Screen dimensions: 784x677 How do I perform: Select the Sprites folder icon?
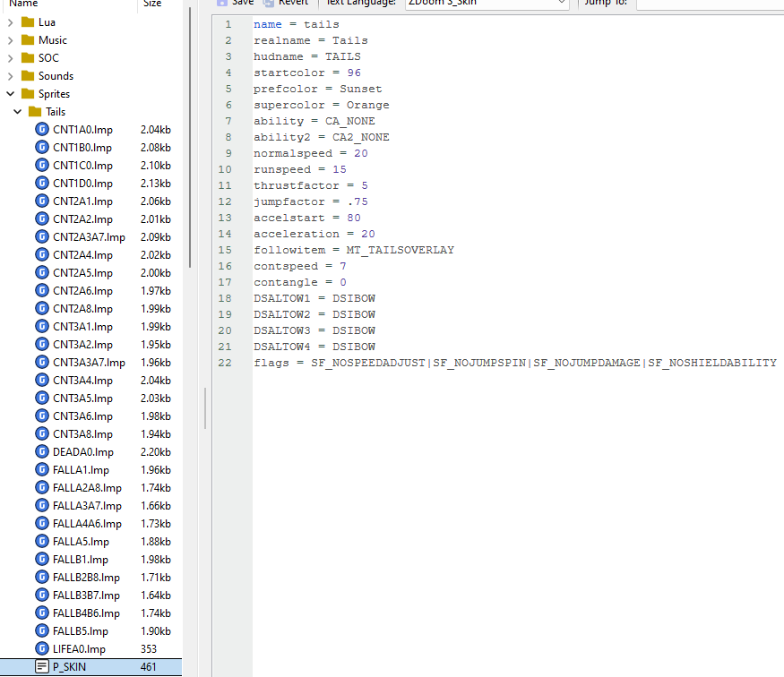click(28, 94)
